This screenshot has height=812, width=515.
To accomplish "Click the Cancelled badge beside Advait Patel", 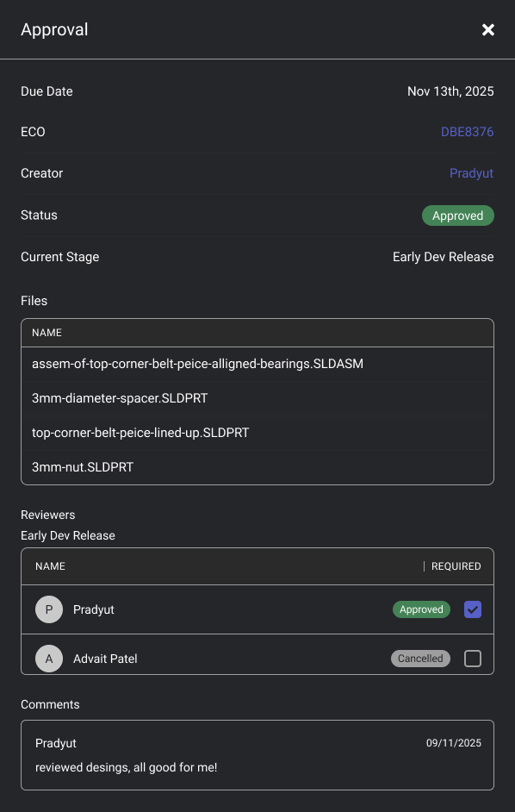I will click(x=420, y=659).
